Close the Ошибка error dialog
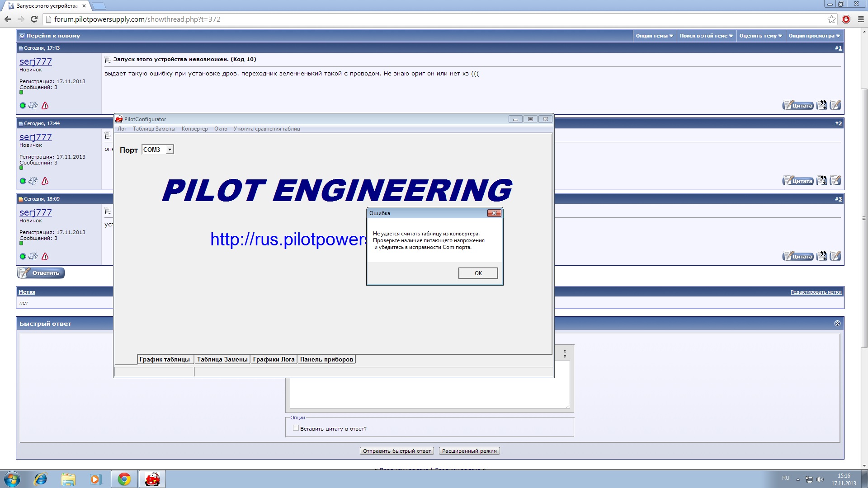The height and width of the screenshot is (488, 868). (x=494, y=213)
